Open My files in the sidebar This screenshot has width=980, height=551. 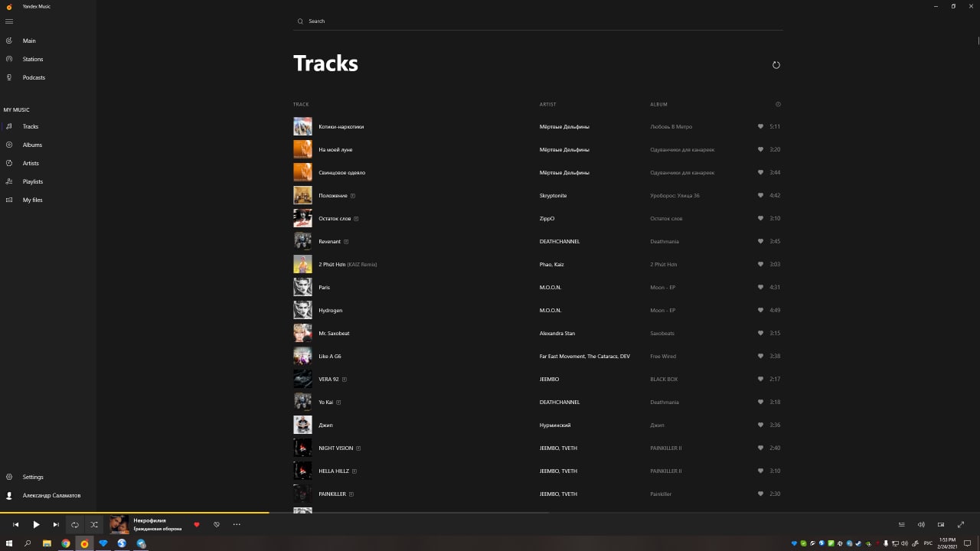click(33, 200)
